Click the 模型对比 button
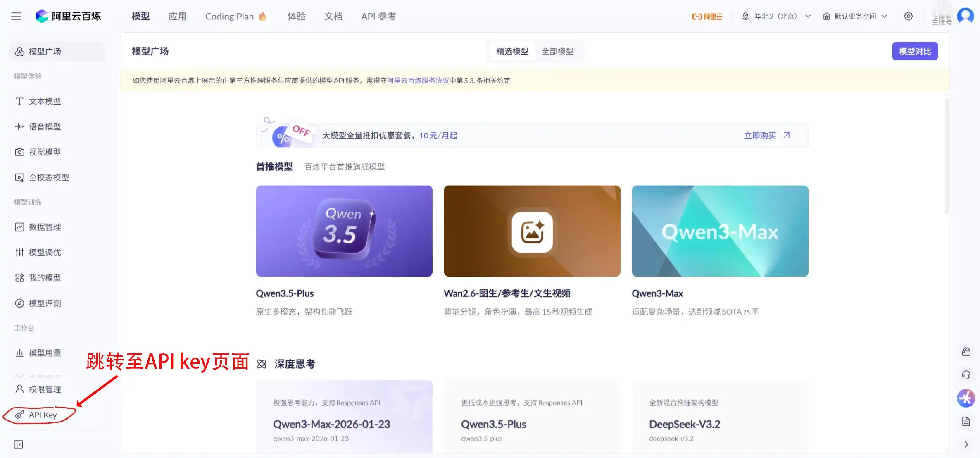The height and width of the screenshot is (458, 980). [x=915, y=51]
